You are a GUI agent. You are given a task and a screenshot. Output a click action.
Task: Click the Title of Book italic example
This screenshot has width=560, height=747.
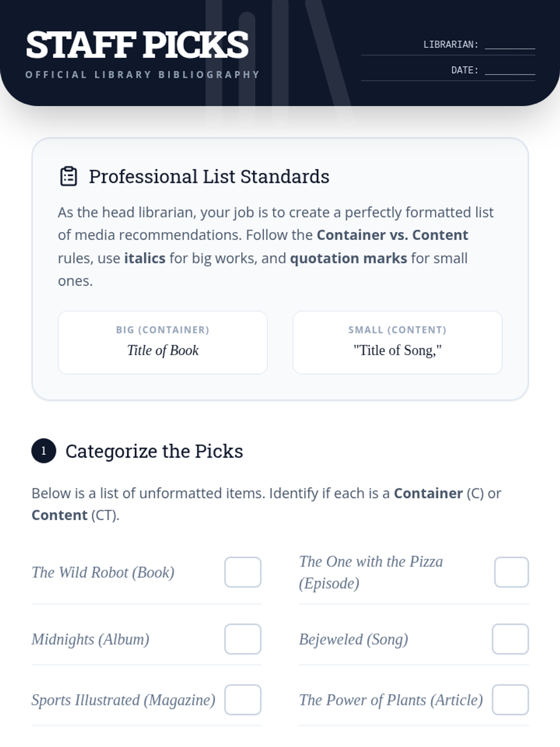pos(163,350)
